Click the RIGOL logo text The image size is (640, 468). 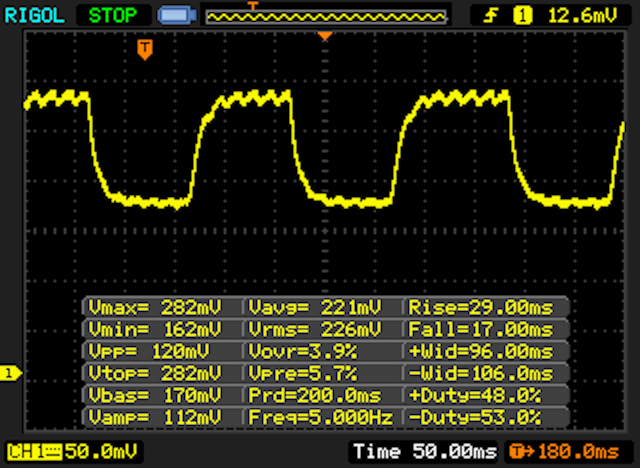pyautogui.click(x=34, y=16)
